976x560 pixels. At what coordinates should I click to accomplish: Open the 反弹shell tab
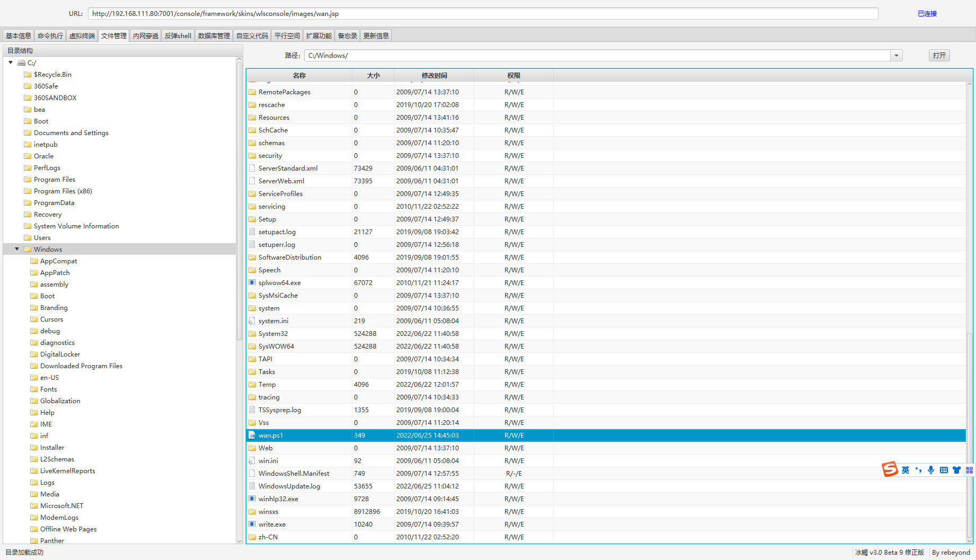tap(178, 35)
